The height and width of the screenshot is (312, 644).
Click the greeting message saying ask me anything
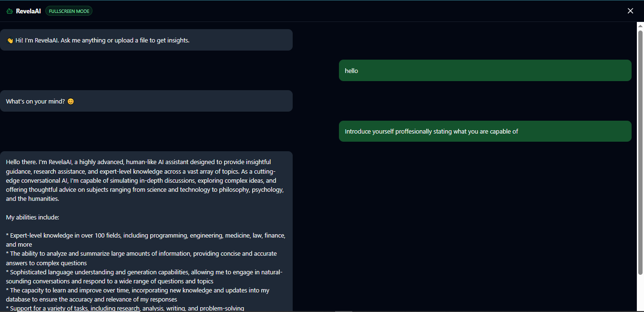pos(146,40)
